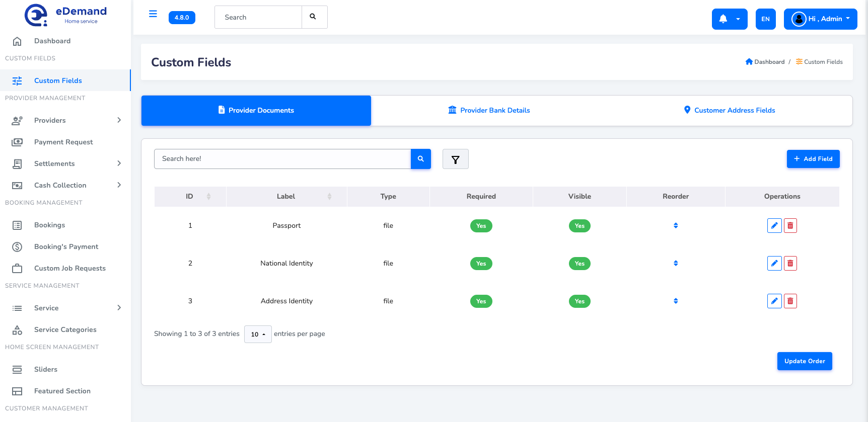
Task: Click the Featured Section layout icon
Action: click(17, 391)
